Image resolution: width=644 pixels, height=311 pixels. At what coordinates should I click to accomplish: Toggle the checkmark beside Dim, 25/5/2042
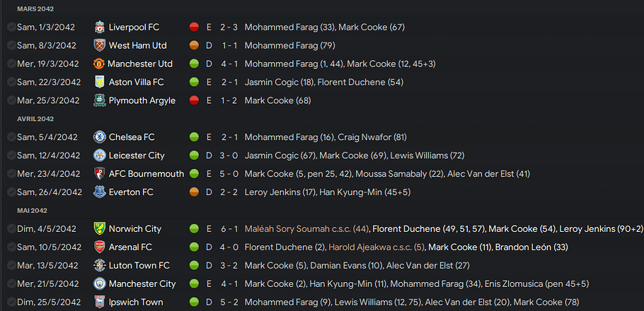pyautogui.click(x=11, y=302)
